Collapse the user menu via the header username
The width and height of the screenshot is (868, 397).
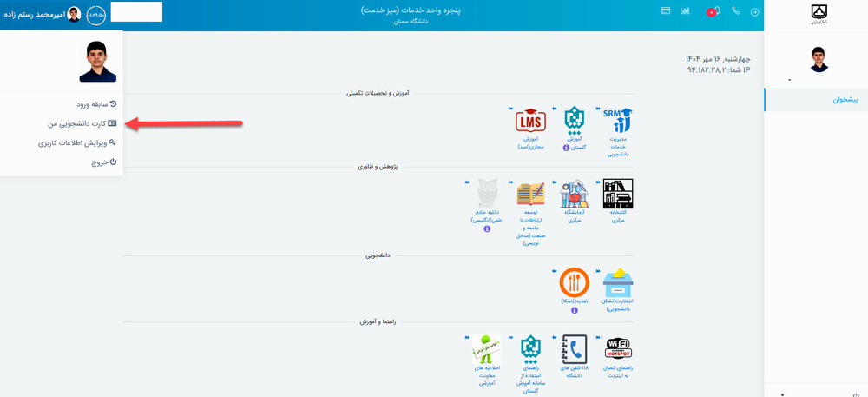pyautogui.click(x=36, y=15)
